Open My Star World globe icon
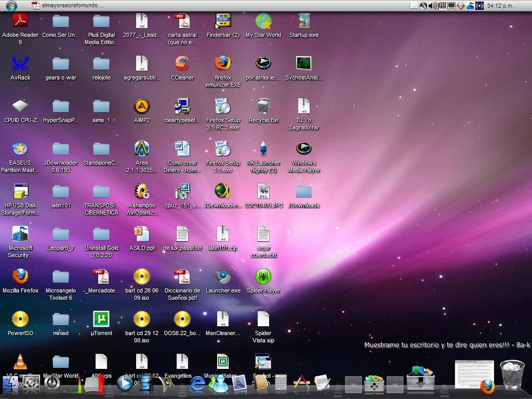Image resolution: width=532 pixels, height=399 pixels. coord(263,21)
